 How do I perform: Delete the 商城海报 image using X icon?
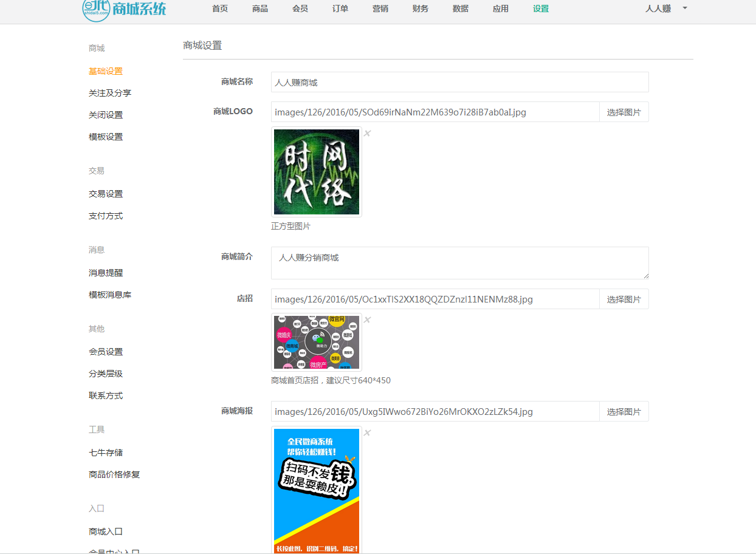[x=367, y=433]
